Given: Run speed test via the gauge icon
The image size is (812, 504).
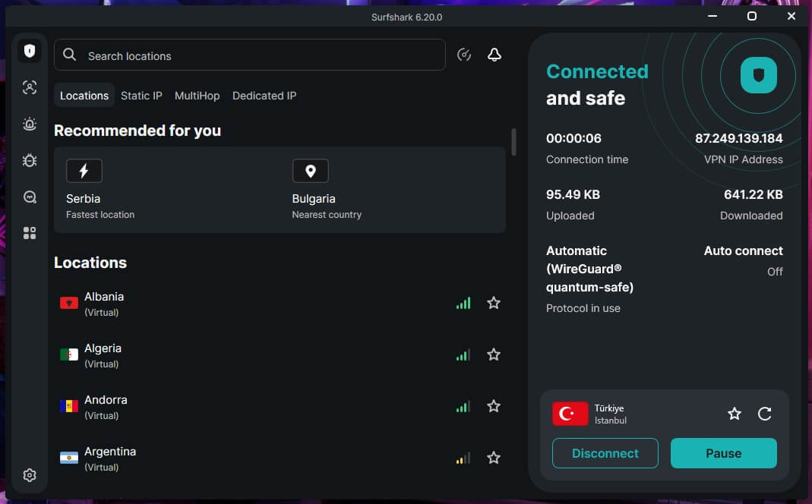Looking at the screenshot, I should pyautogui.click(x=464, y=55).
